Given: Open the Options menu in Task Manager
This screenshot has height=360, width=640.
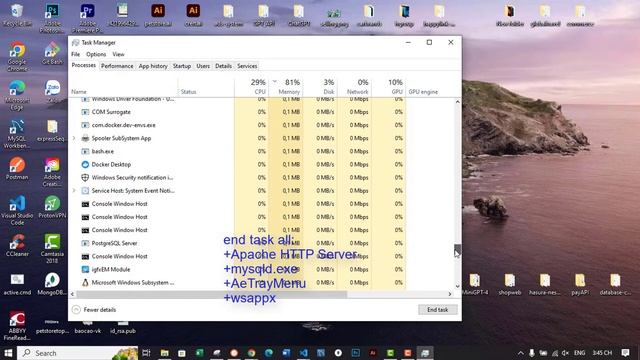Looking at the screenshot, I should click(96, 54).
